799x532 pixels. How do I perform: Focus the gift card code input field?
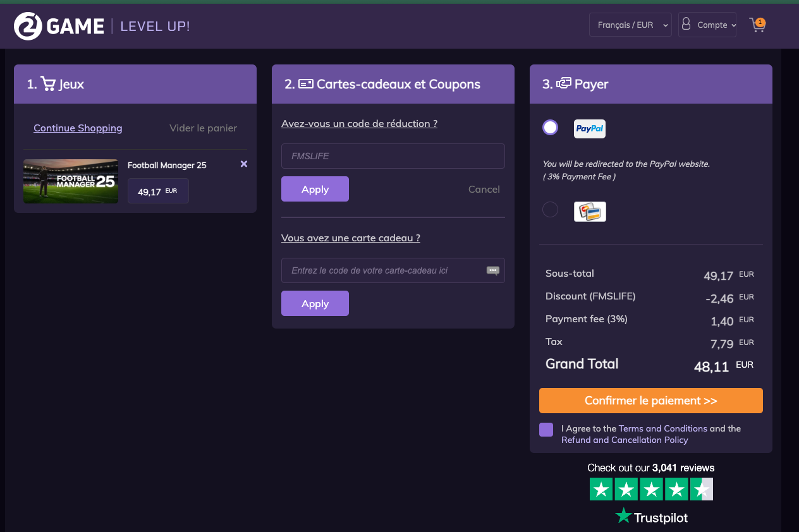pyautogui.click(x=393, y=270)
